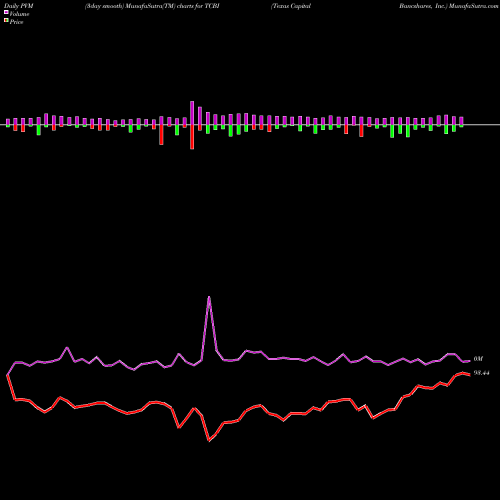Click the Price legend label
The width and height of the screenshot is (500, 500).
point(16,22)
